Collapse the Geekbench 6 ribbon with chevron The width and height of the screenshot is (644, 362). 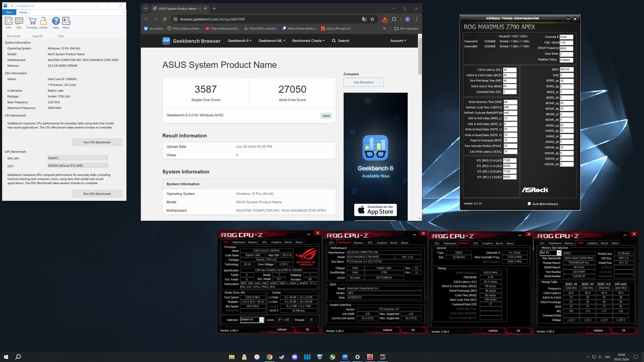coord(124,12)
